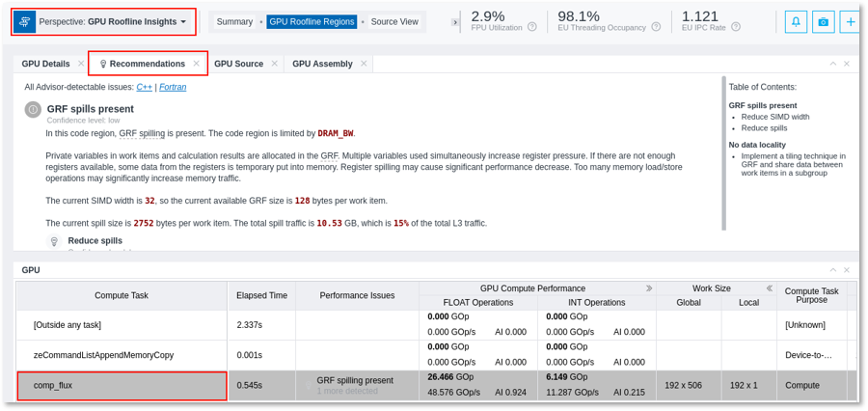
Task: Open the Fortran advisor issues link
Action: coord(173,87)
